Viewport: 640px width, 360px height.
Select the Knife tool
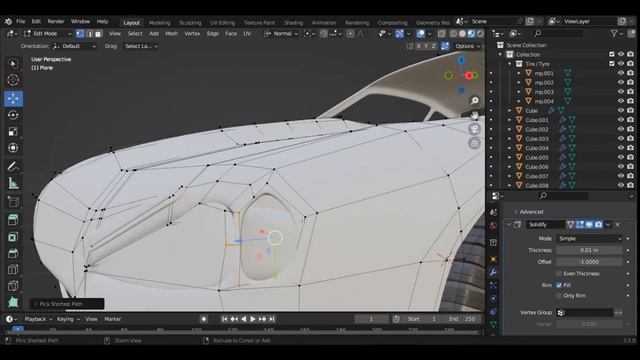[x=13, y=286]
